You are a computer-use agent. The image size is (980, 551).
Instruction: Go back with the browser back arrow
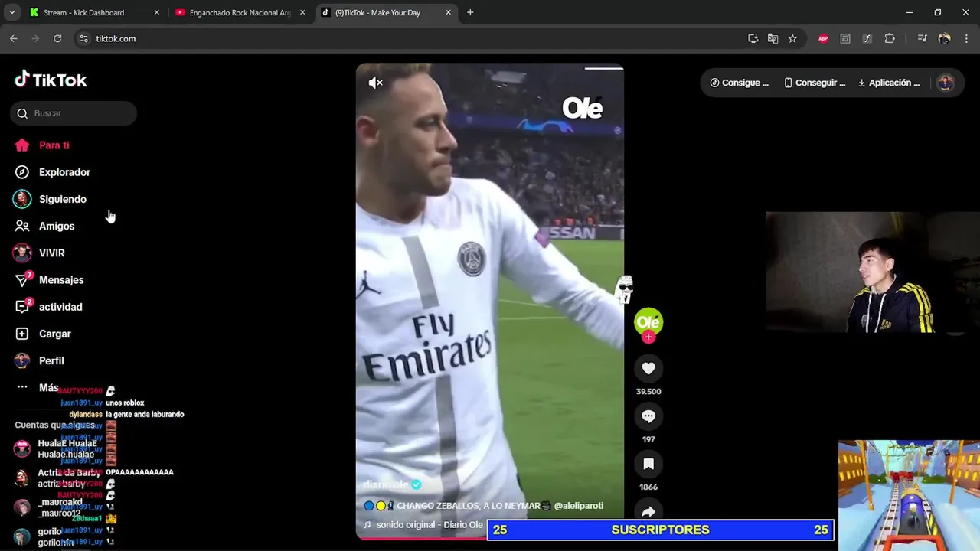pyautogui.click(x=14, y=38)
